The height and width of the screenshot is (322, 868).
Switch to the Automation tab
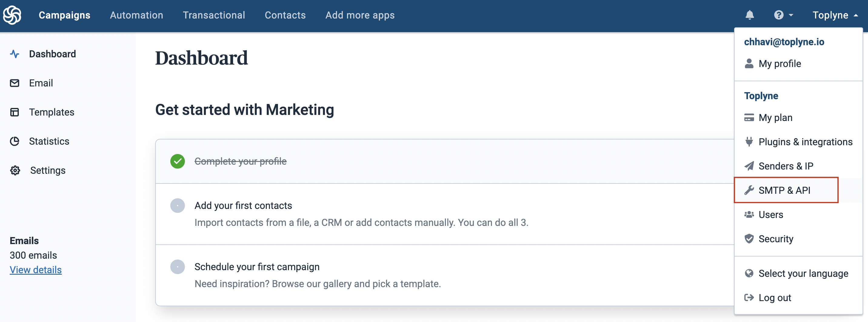pos(136,15)
